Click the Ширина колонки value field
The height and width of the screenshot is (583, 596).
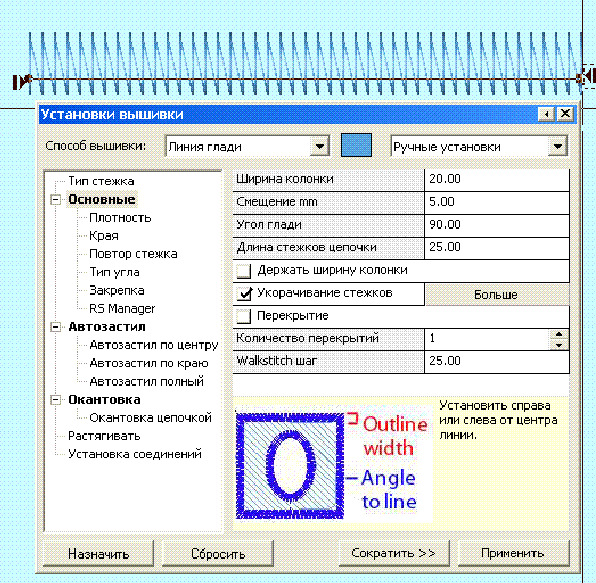point(497,179)
